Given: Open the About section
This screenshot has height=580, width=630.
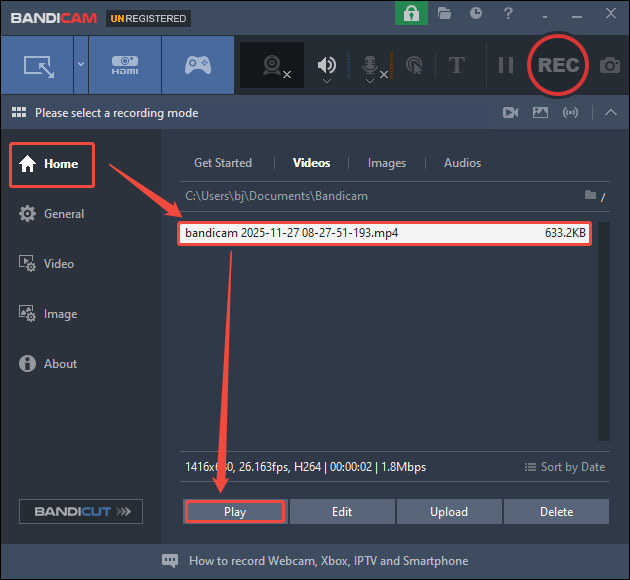Looking at the screenshot, I should click(48, 364).
